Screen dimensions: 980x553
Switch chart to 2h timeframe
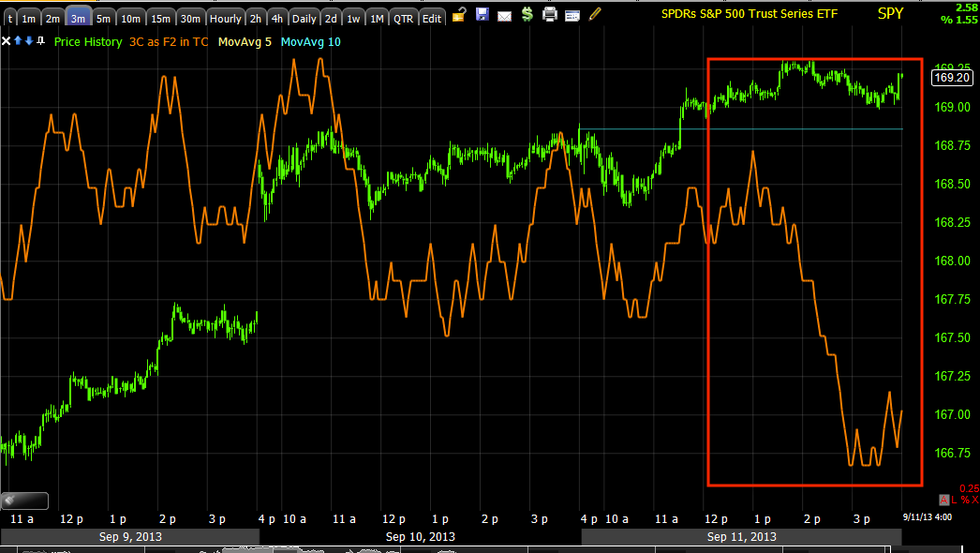[x=256, y=18]
